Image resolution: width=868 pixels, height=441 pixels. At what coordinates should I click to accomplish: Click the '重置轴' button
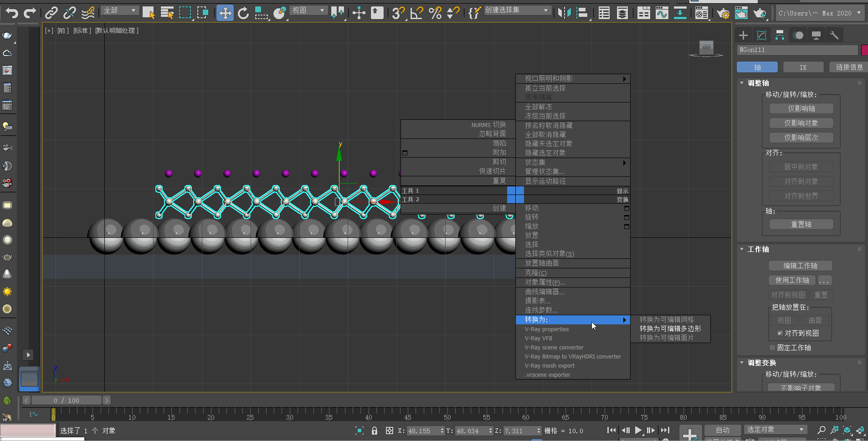point(801,224)
